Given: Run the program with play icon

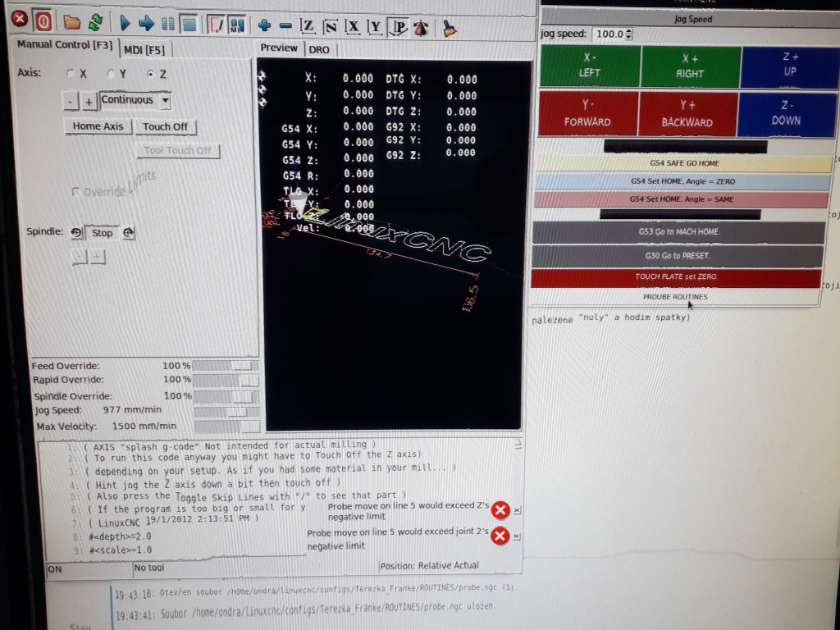Looking at the screenshot, I should 125,23.
